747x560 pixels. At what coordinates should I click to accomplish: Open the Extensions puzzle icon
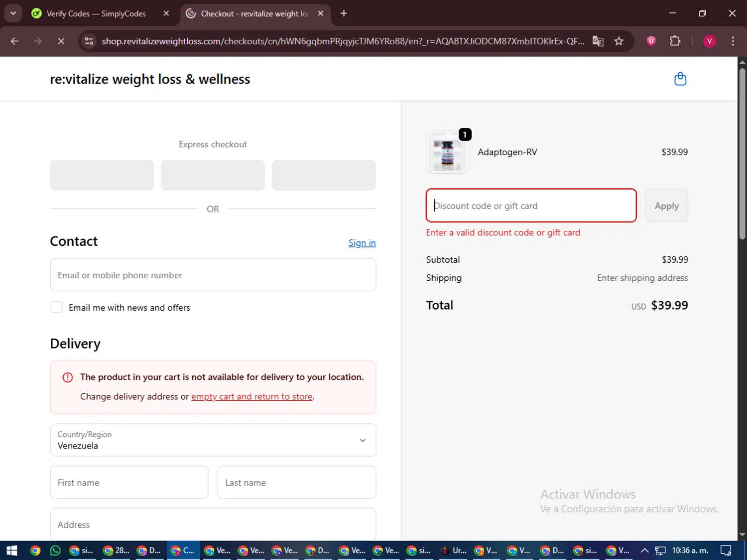675,41
